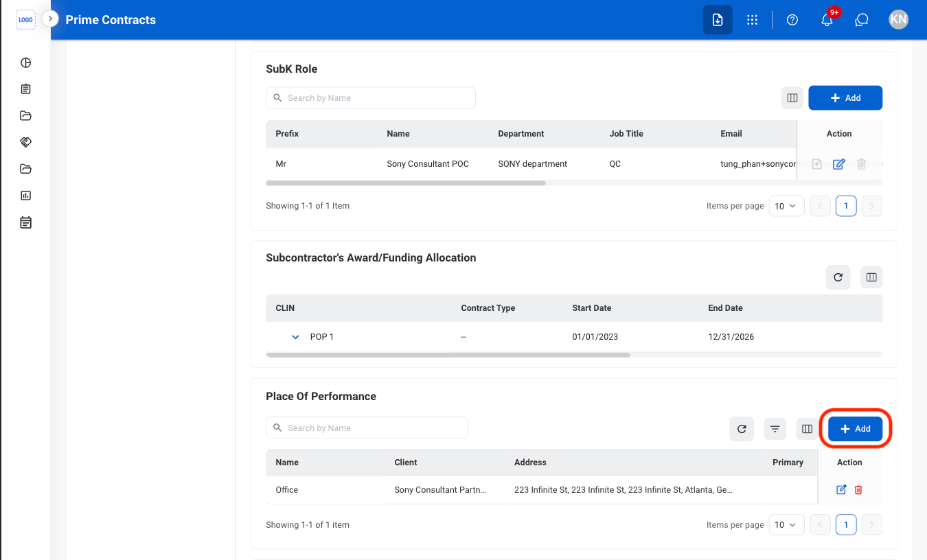Open the calendar icon in the sidebar
This screenshot has height=560, width=927.
26,222
